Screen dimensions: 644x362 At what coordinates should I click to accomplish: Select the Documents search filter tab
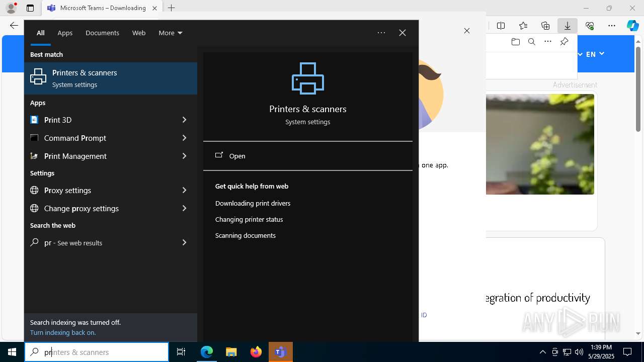(x=102, y=33)
